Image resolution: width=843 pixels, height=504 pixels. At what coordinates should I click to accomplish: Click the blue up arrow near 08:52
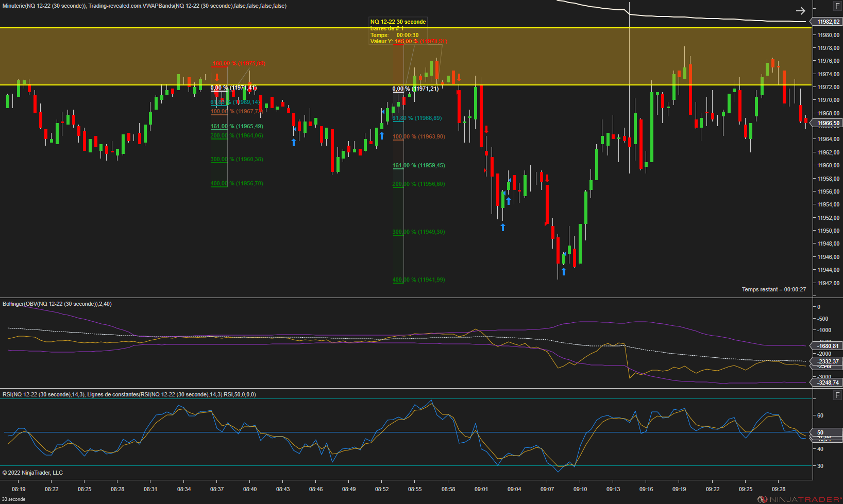coord(382,135)
